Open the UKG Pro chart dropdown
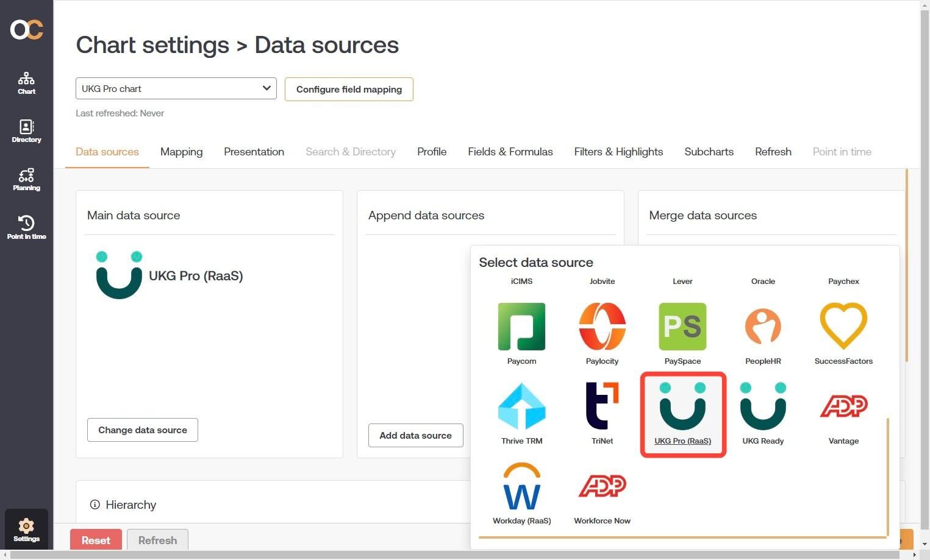The image size is (930, 560). 176,88
